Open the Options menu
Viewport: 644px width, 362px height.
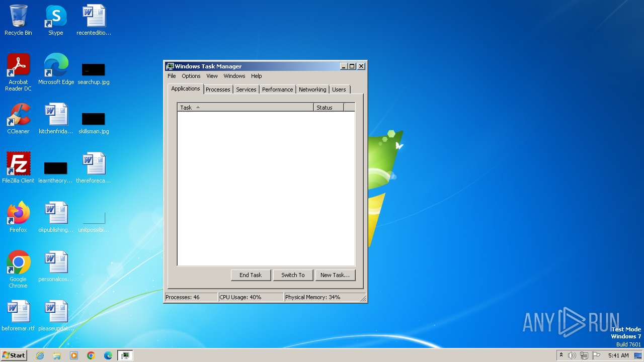pyautogui.click(x=191, y=76)
